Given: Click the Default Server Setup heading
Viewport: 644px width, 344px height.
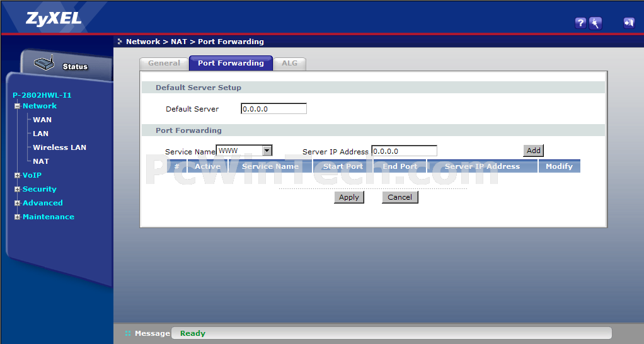Looking at the screenshot, I should 198,88.
